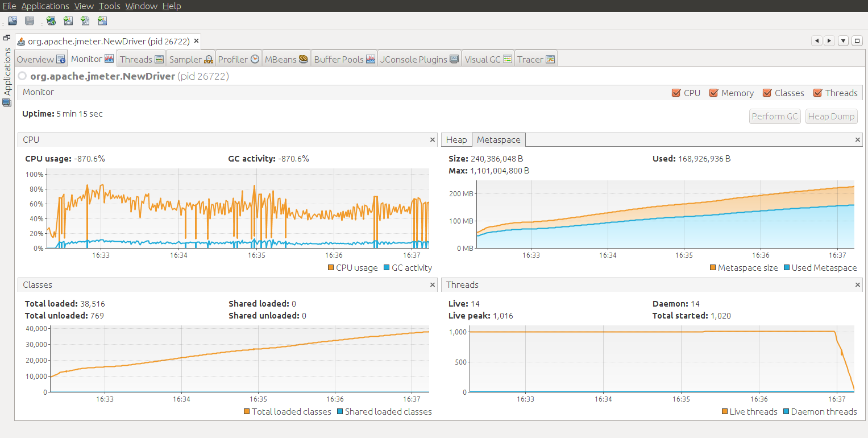Click the left navigation arrow near top right
868x438 pixels.
pos(817,40)
